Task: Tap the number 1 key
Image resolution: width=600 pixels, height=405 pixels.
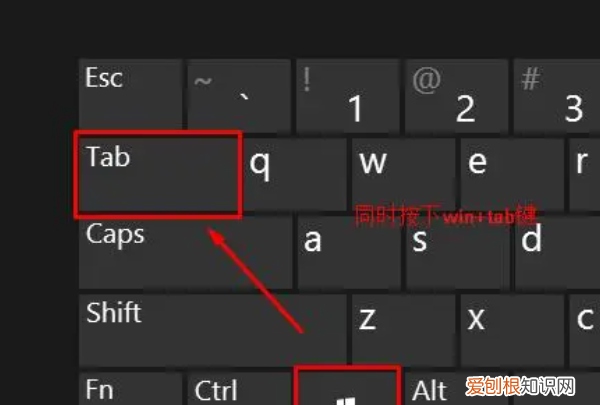Action: (348, 94)
